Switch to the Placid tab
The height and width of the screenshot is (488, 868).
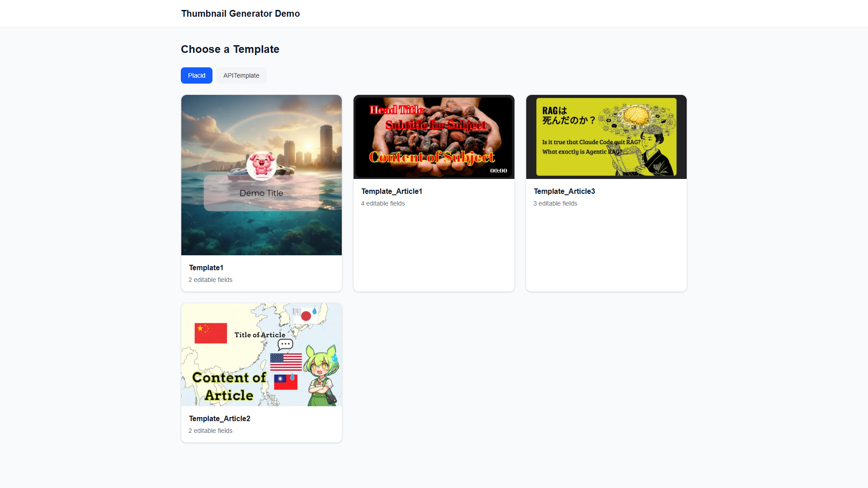pyautogui.click(x=197, y=75)
